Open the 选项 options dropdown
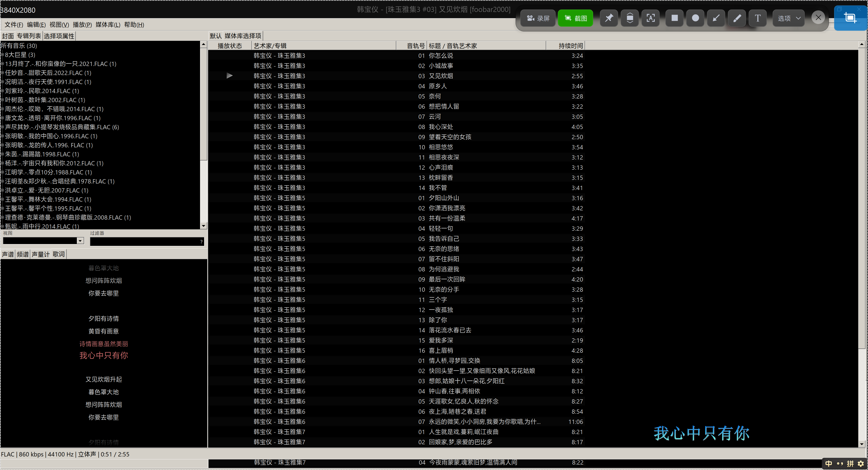This screenshot has height=470, width=868. 788,18
